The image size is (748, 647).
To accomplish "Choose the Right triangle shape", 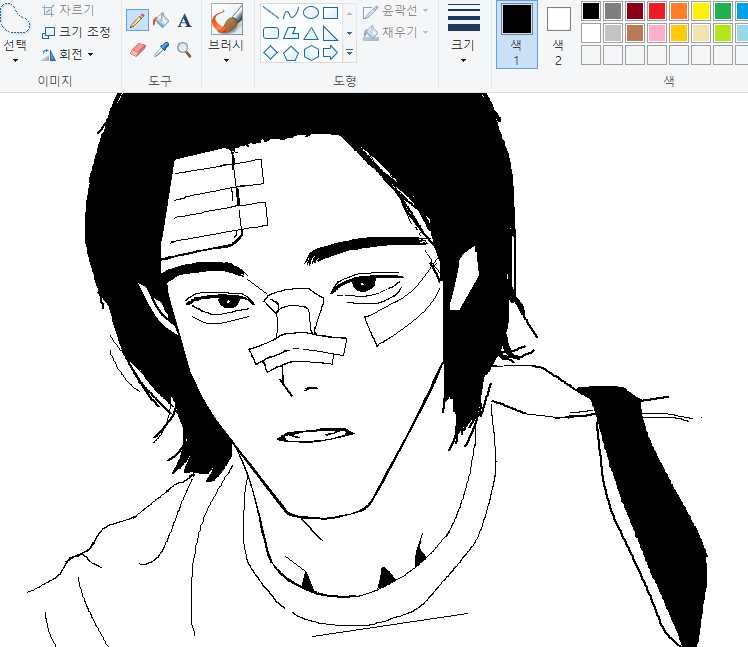I will pyautogui.click(x=330, y=33).
